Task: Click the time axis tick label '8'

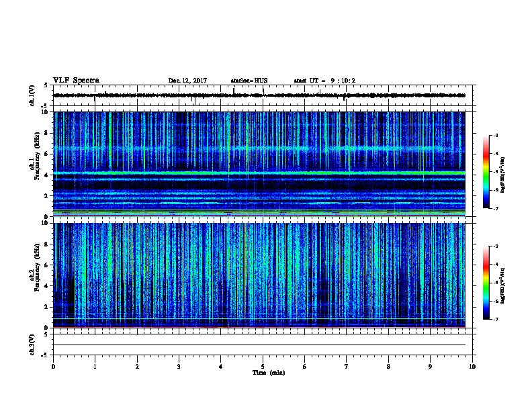Action: 388,367
